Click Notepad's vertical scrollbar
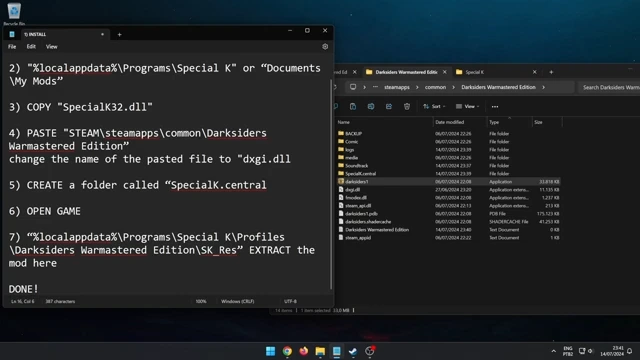Viewport: 640px width, 360px height. pyautogui.click(x=331, y=184)
